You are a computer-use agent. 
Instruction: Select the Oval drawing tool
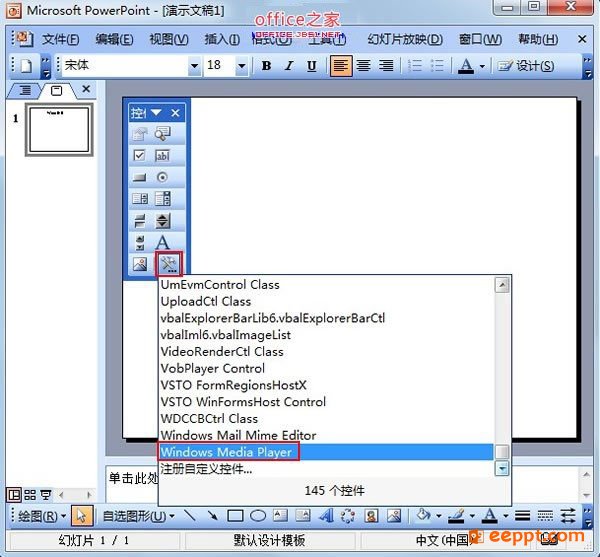point(258,516)
